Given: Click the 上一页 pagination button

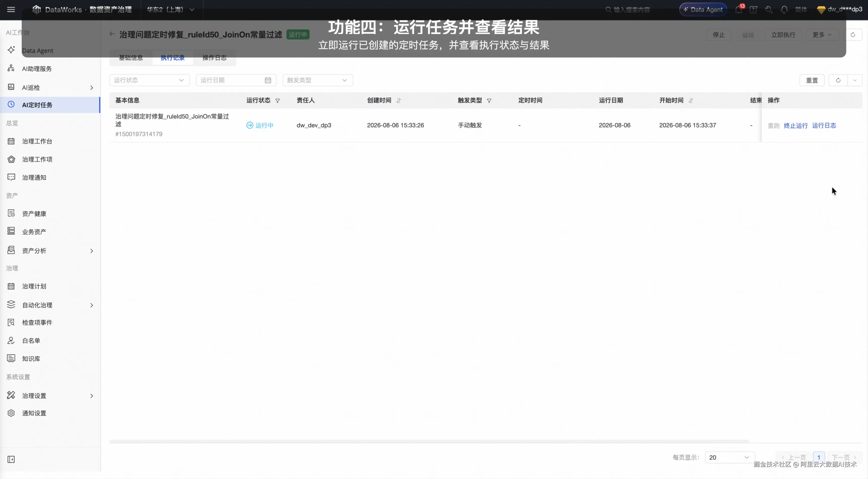Looking at the screenshot, I should click(794, 457).
